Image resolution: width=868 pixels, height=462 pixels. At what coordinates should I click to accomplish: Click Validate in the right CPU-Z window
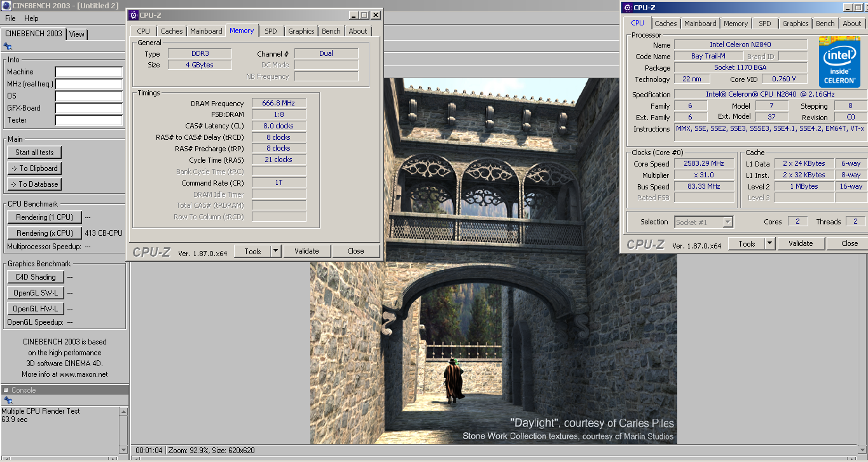tap(801, 243)
